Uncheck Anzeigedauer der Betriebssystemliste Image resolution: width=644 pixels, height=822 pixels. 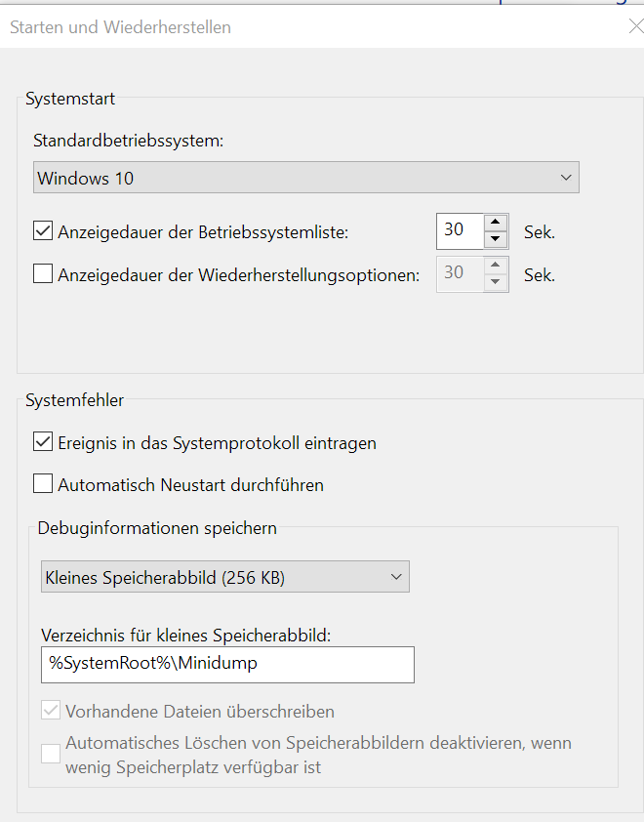point(43,232)
